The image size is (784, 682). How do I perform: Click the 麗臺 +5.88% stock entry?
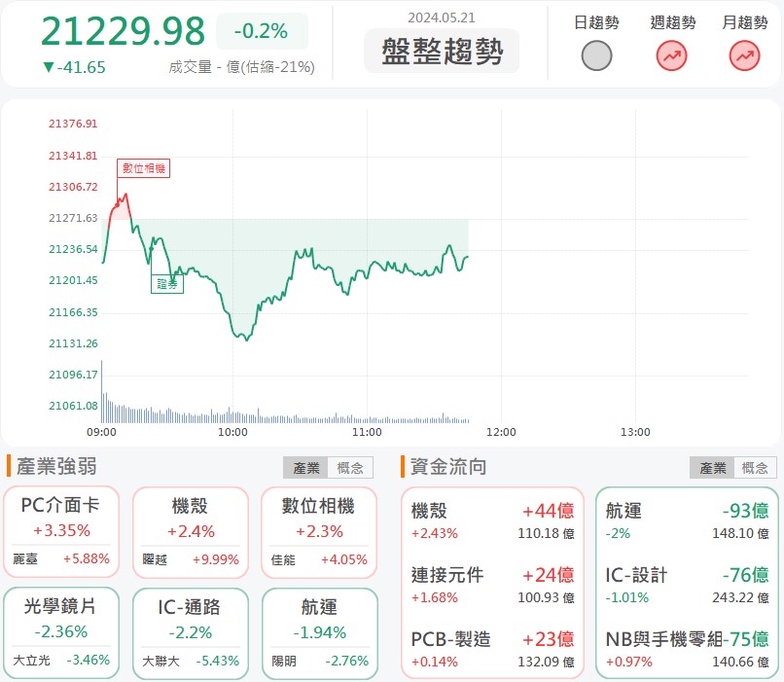[x=61, y=558]
